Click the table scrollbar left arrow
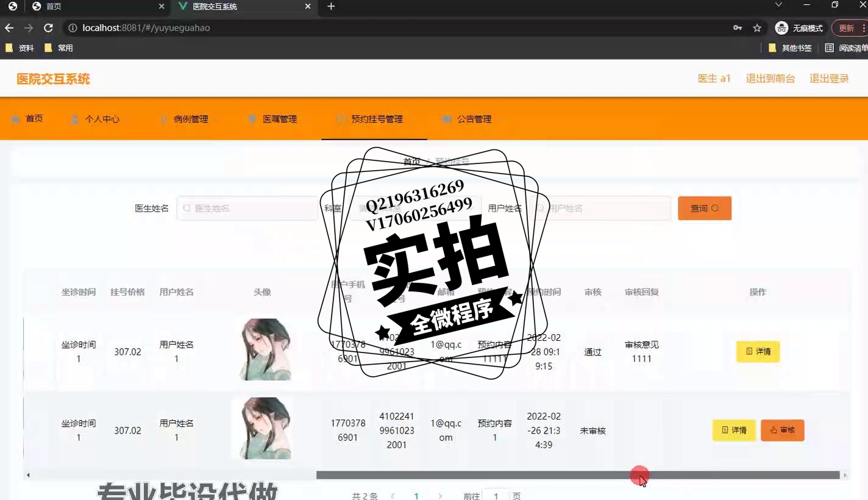 click(x=28, y=475)
